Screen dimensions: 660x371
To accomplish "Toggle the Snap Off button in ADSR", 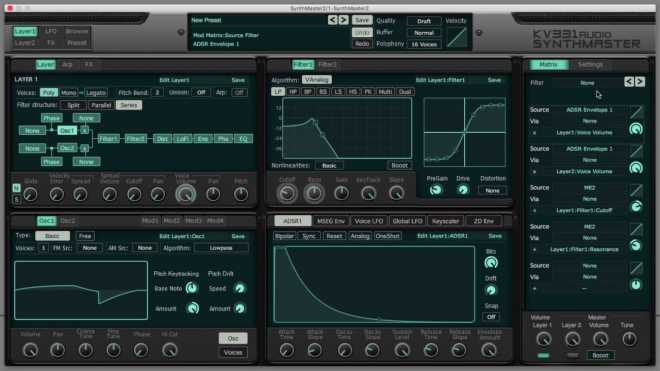I will click(x=491, y=317).
